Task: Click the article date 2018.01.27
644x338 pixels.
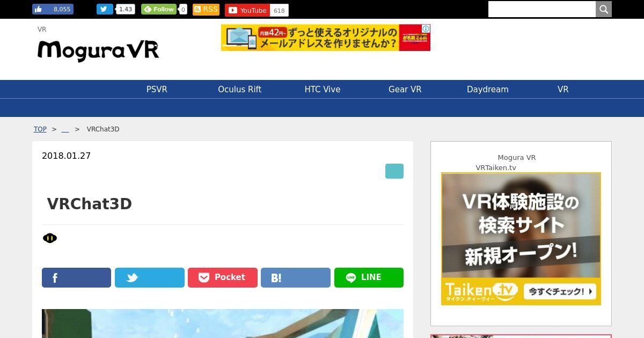Action: point(67,156)
